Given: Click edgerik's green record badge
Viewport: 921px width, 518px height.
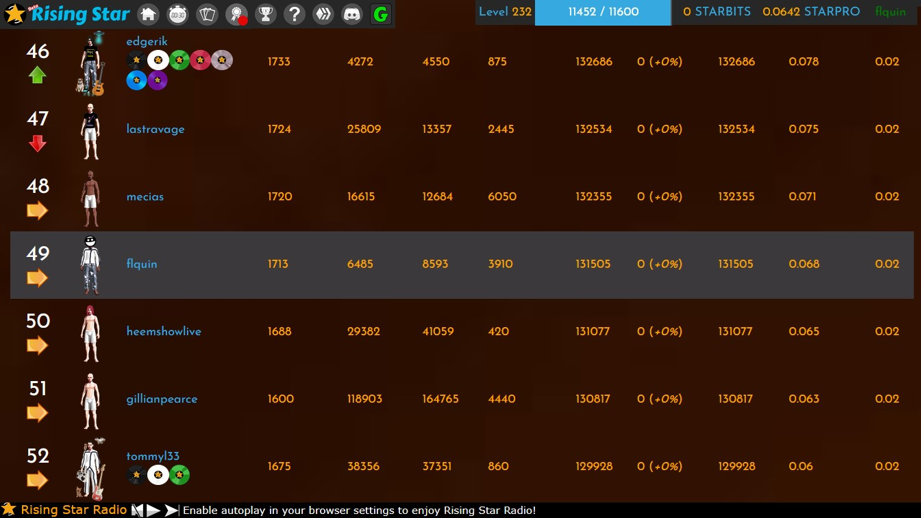Looking at the screenshot, I should [x=179, y=60].
